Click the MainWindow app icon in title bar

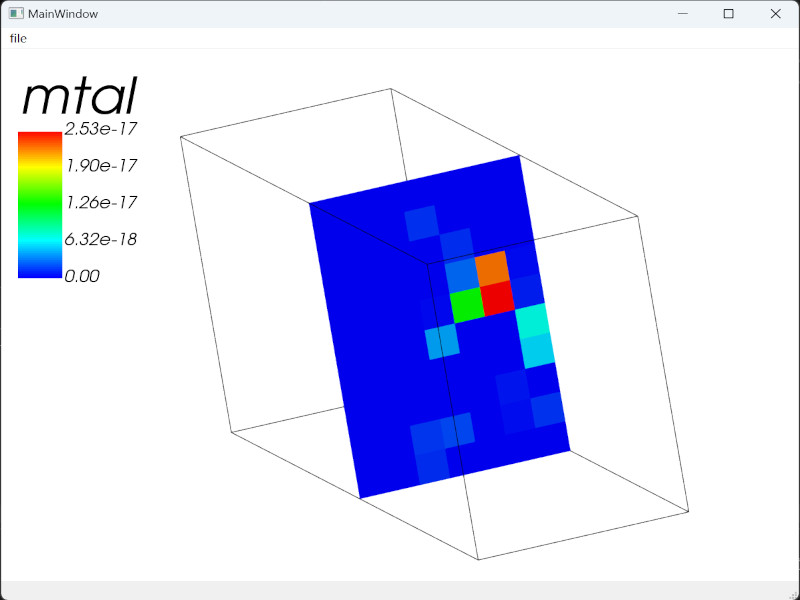16,14
